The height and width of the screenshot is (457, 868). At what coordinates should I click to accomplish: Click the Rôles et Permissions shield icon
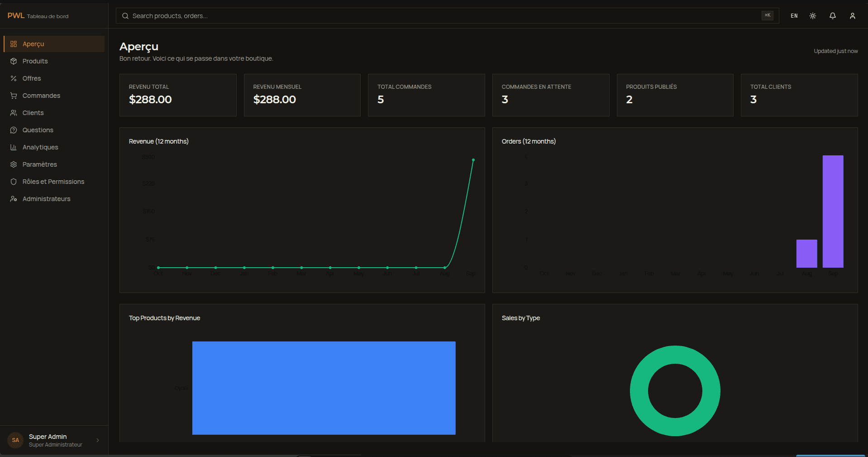click(x=14, y=182)
